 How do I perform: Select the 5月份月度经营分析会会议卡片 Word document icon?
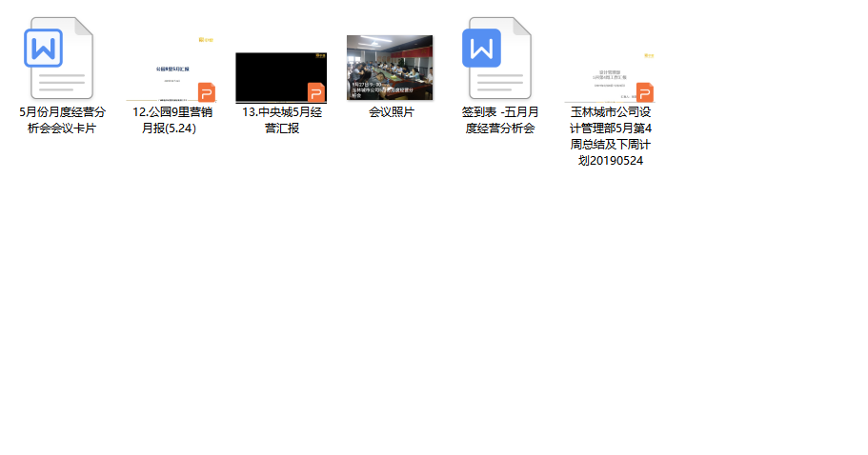point(61,57)
